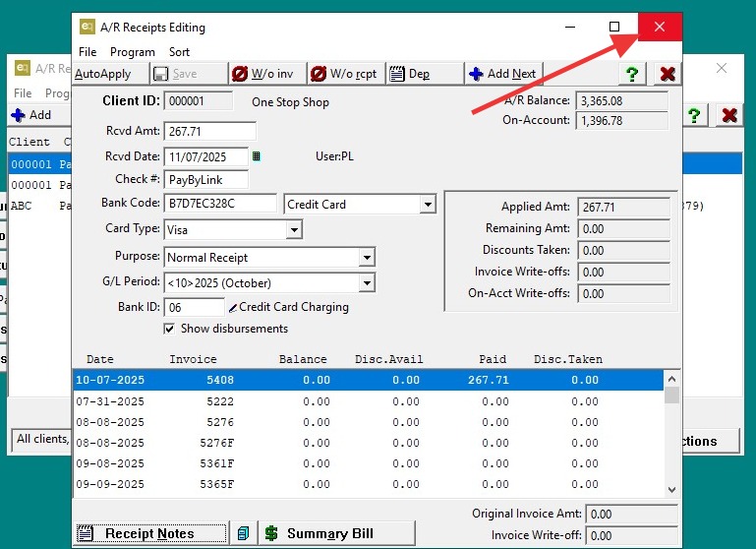Select ABC client row in background window

pyautogui.click(x=39, y=206)
